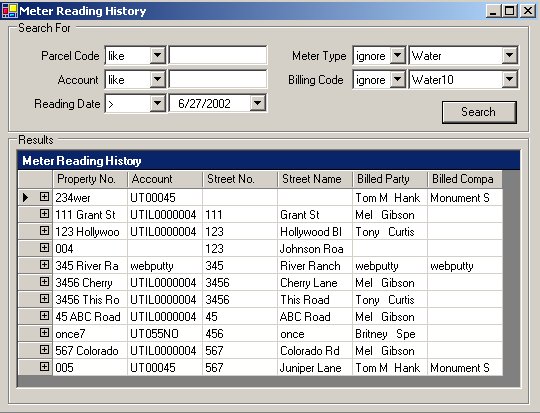Expand the 234wer row plus icon
Viewport: 540px width, 413px height.
(x=44, y=197)
